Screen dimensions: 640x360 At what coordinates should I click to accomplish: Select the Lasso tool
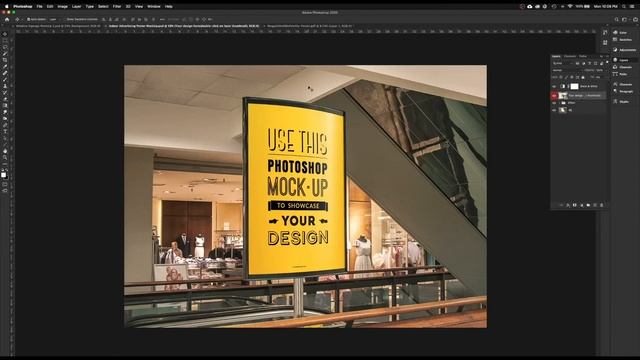click(5, 47)
